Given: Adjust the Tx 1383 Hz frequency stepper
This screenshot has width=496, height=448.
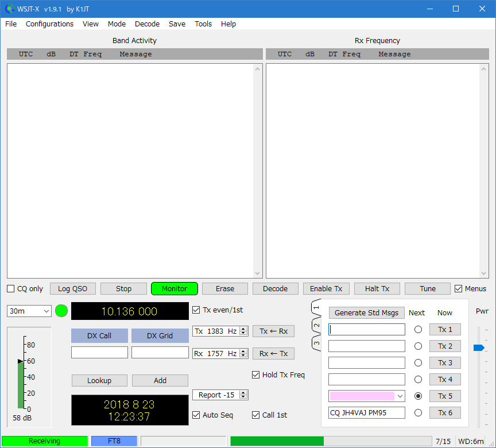Looking at the screenshot, I should 243,331.
